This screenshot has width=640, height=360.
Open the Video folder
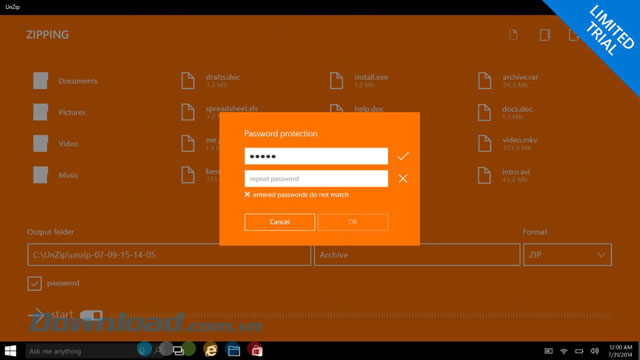tap(56, 144)
